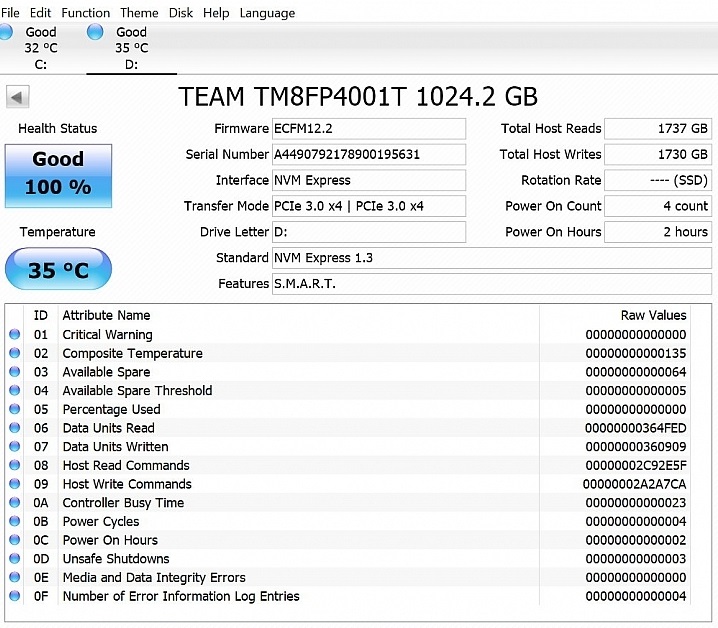Open the Language menu
Viewport: 718px width, 628px height.
pos(267,13)
